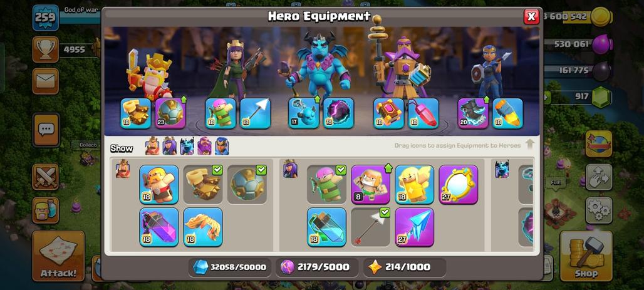This screenshot has width=644, height=290.
Task: Select the Action Figure level 27 mirror equipment
Action: click(459, 184)
